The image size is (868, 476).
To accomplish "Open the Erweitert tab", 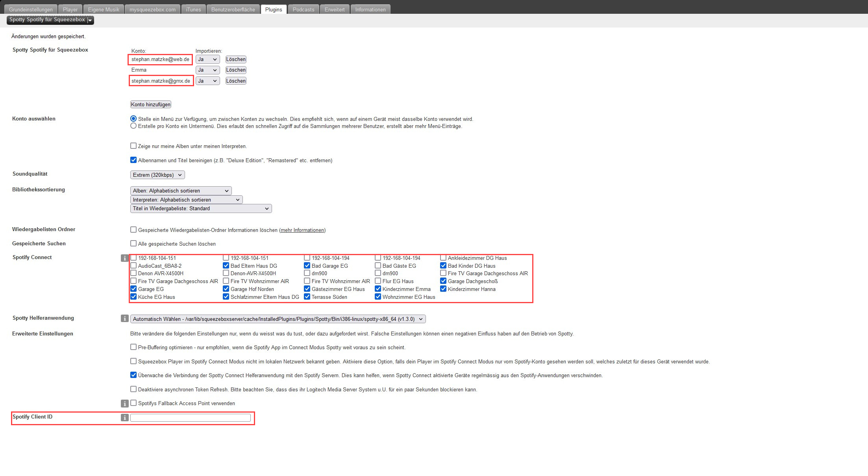I will click(335, 9).
